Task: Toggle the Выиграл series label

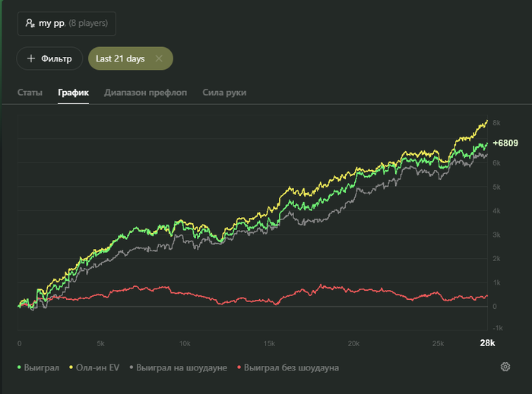Action: pyautogui.click(x=43, y=367)
